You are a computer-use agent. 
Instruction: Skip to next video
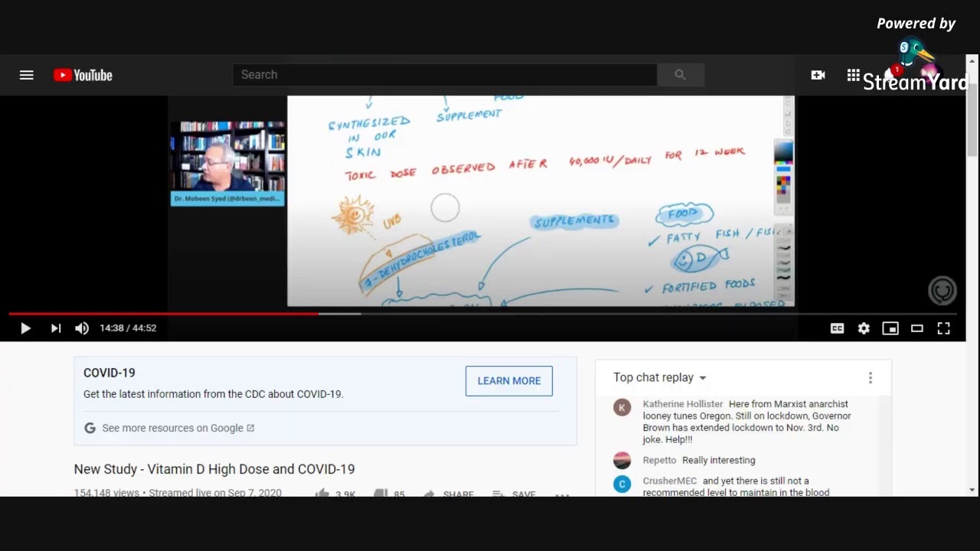point(56,328)
